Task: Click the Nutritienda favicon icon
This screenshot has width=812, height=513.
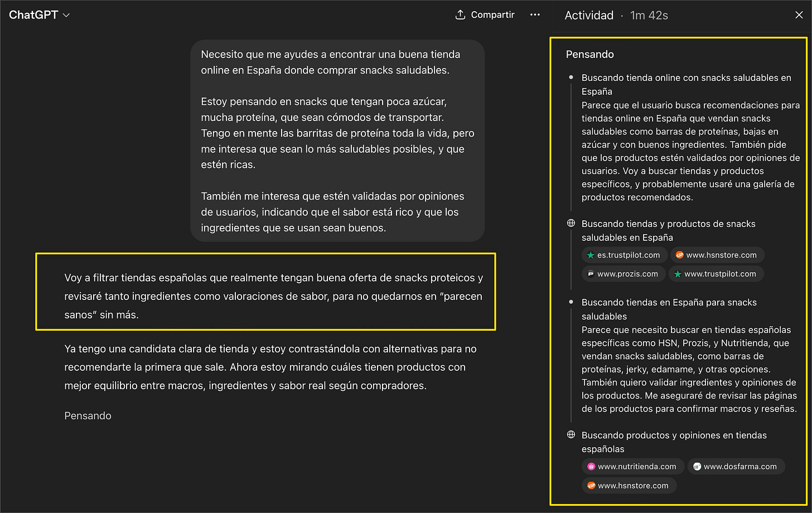Action: tap(591, 466)
